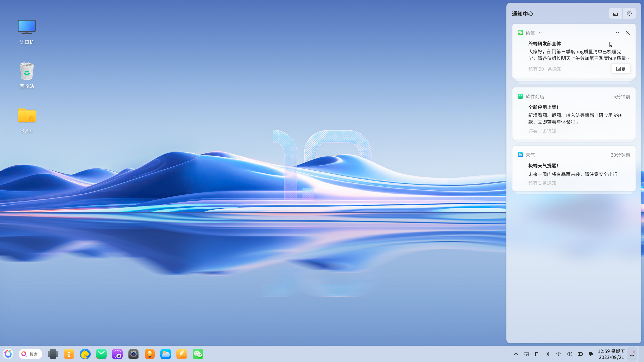Viewport: 644px width, 362px height.
Task: Click the 回复 reply button
Action: [x=621, y=69]
